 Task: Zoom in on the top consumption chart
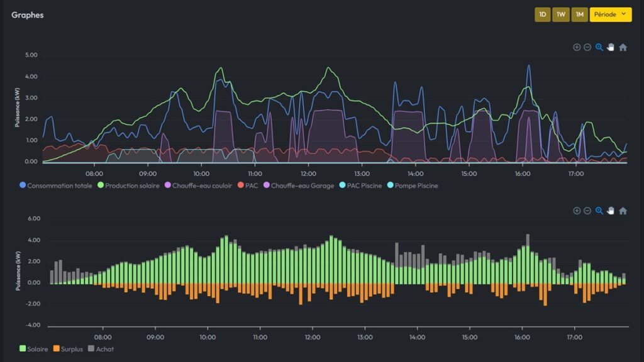coord(577,47)
